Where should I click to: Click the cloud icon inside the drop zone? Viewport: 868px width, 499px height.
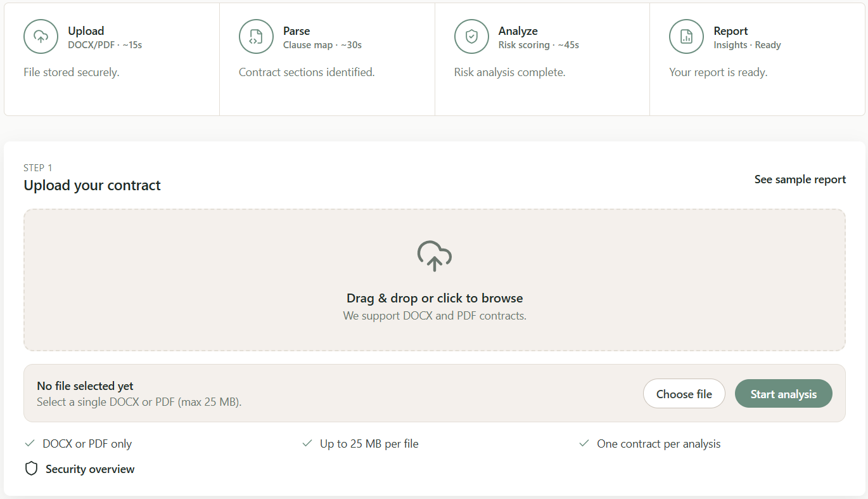(x=435, y=256)
